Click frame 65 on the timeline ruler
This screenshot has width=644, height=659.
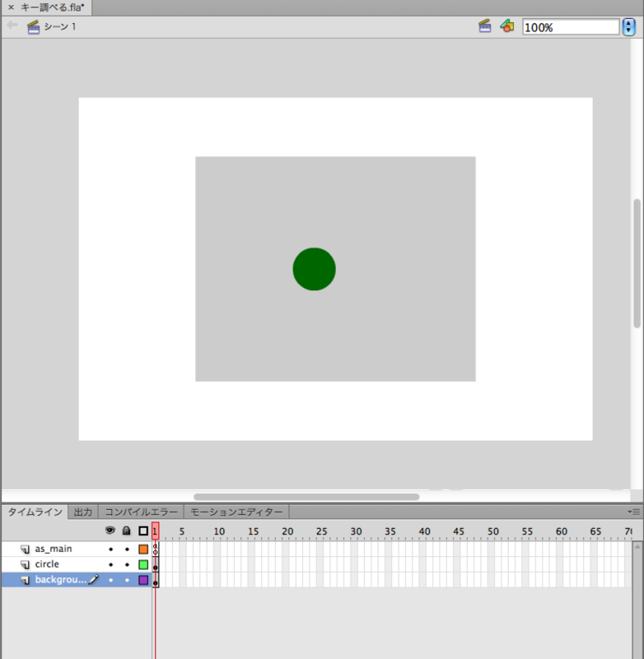pyautogui.click(x=595, y=531)
